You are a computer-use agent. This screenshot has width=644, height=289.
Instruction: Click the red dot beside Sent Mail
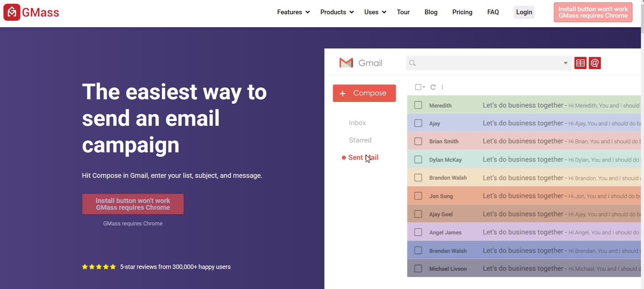pos(344,158)
